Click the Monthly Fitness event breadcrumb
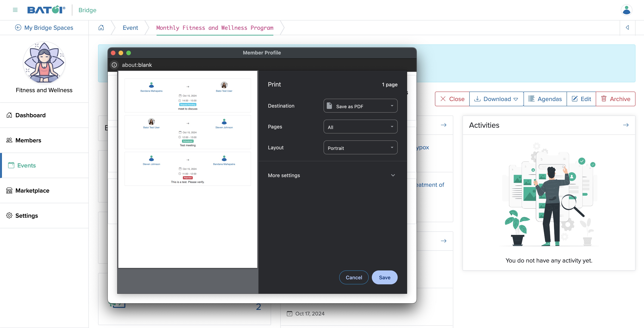644x328 pixels. point(214,28)
